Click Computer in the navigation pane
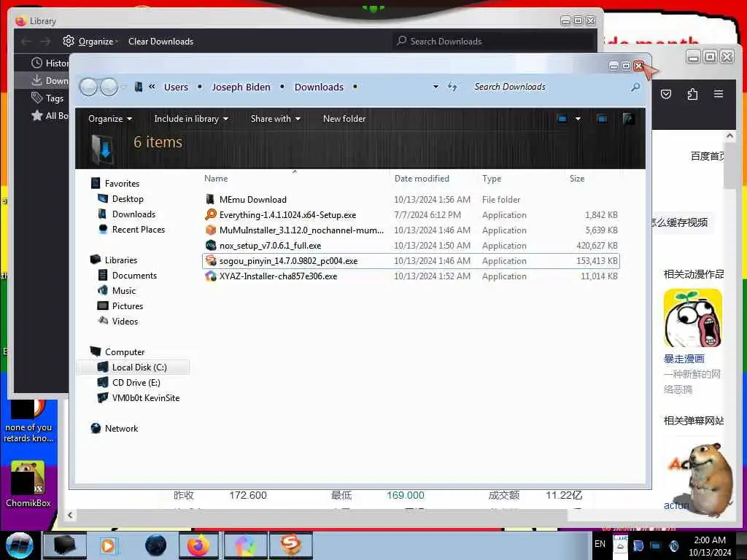Image resolution: width=747 pixels, height=560 pixels. click(125, 352)
